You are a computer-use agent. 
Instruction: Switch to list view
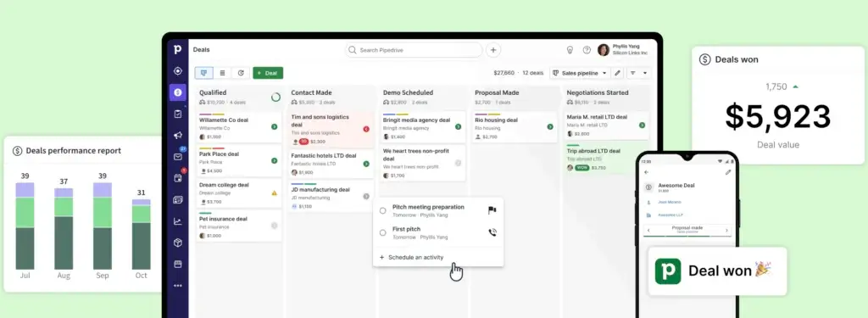pos(222,73)
